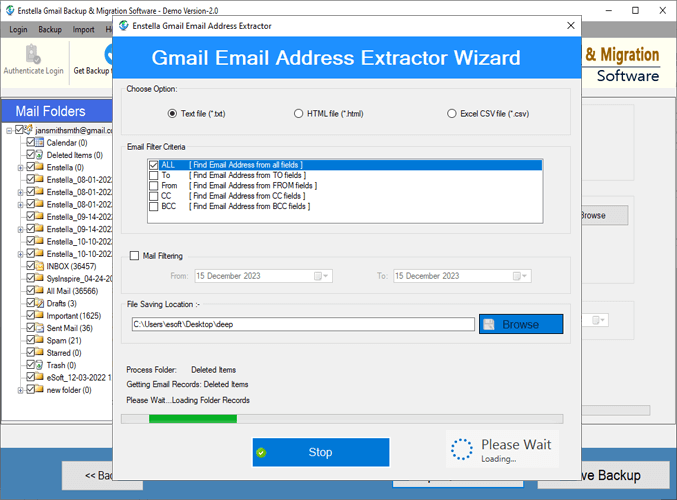This screenshot has width=677, height=500.
Task: Click the Drafts folder icon
Action: (40, 303)
